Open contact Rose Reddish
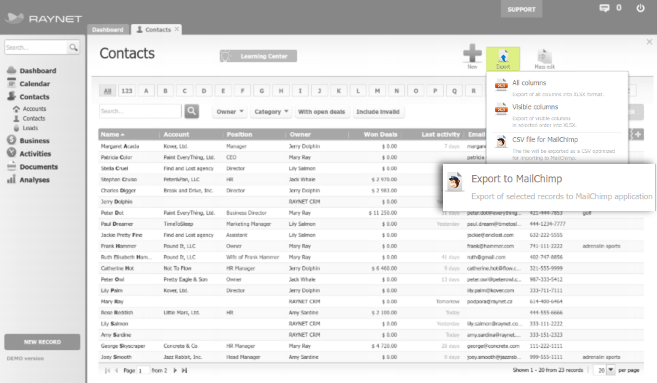The height and width of the screenshot is (383, 657). click(x=116, y=313)
